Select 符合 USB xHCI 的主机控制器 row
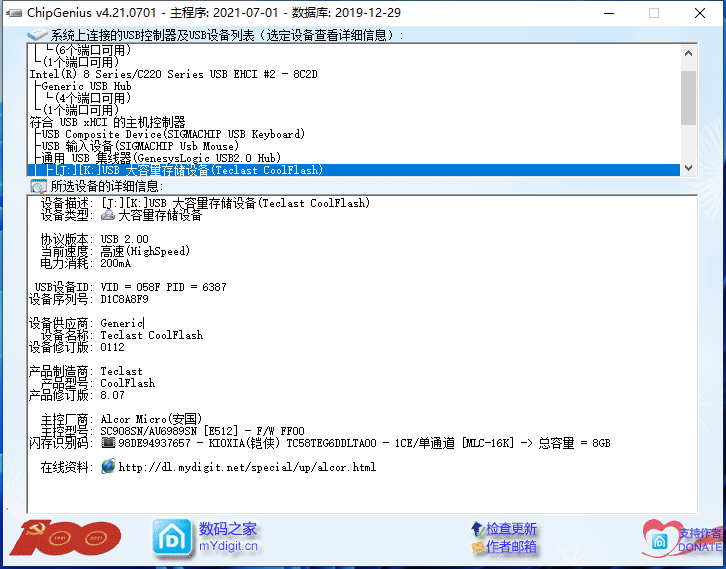Viewport: 726px width, 569px height. coord(107,122)
